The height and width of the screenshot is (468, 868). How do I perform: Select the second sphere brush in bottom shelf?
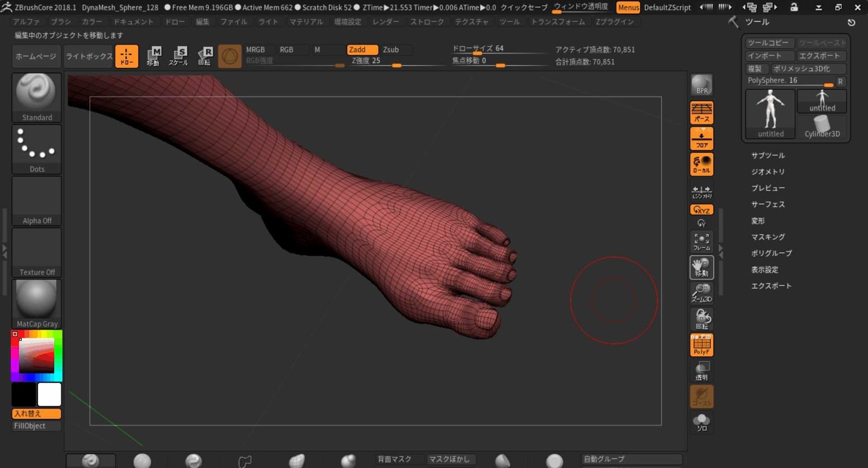pos(142,461)
